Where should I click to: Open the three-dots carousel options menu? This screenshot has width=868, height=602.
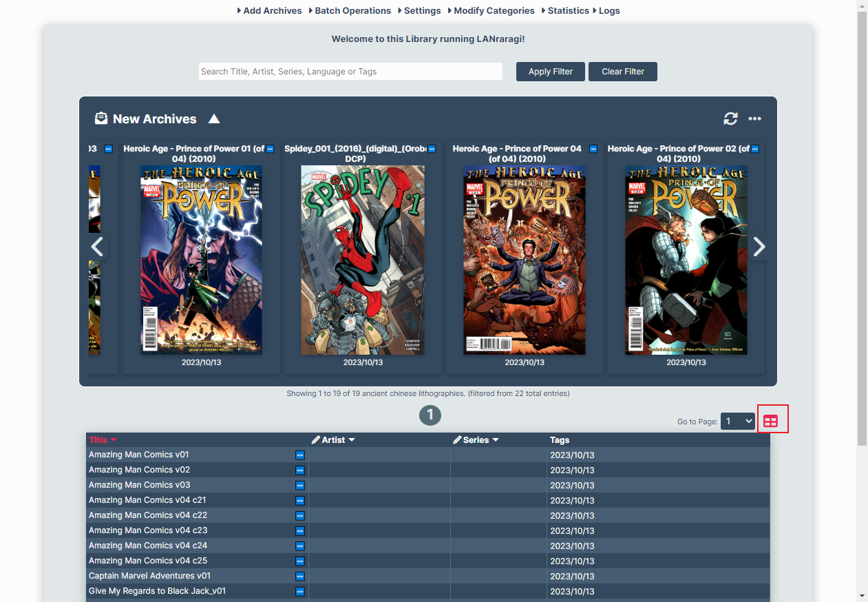tap(755, 119)
